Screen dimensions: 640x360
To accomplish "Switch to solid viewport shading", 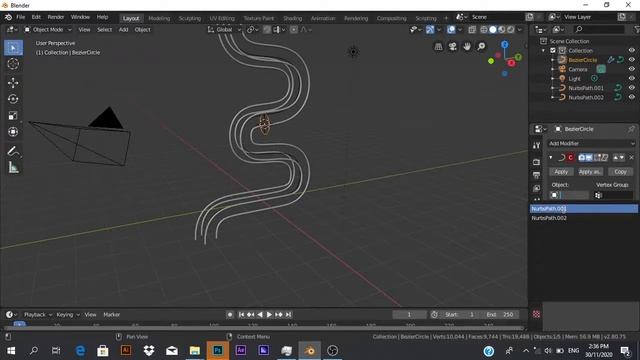I will pos(493,30).
